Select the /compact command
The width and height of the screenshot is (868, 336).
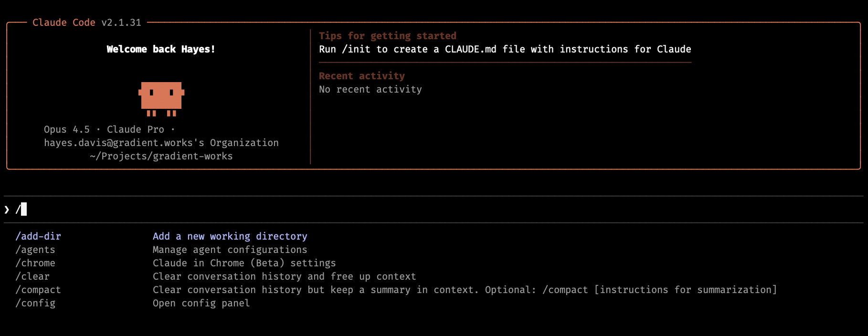(x=38, y=290)
